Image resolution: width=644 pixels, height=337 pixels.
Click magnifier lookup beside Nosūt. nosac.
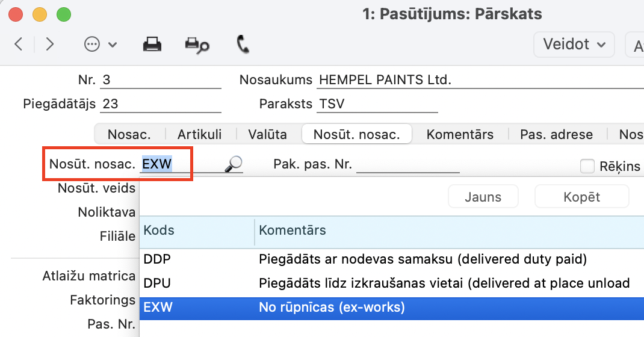pyautogui.click(x=233, y=164)
